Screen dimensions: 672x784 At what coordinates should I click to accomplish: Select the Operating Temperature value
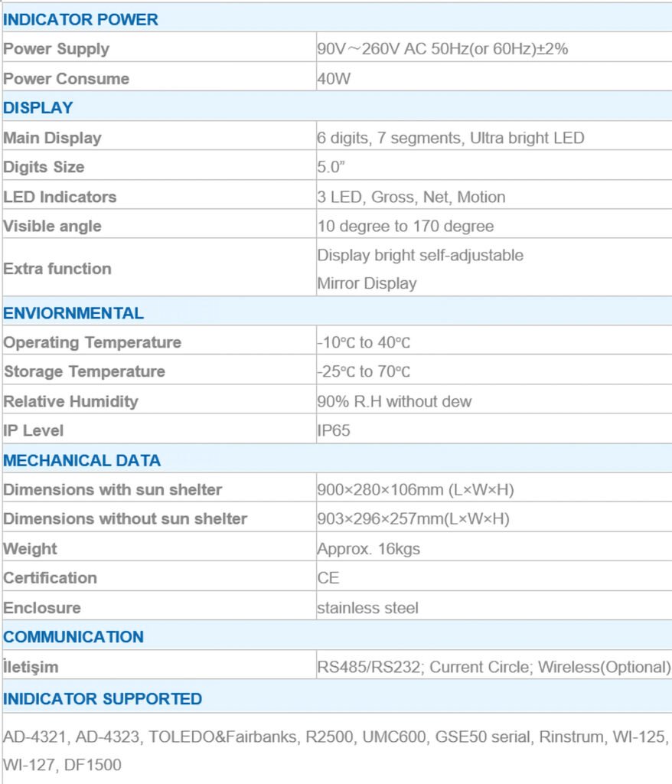tap(364, 342)
